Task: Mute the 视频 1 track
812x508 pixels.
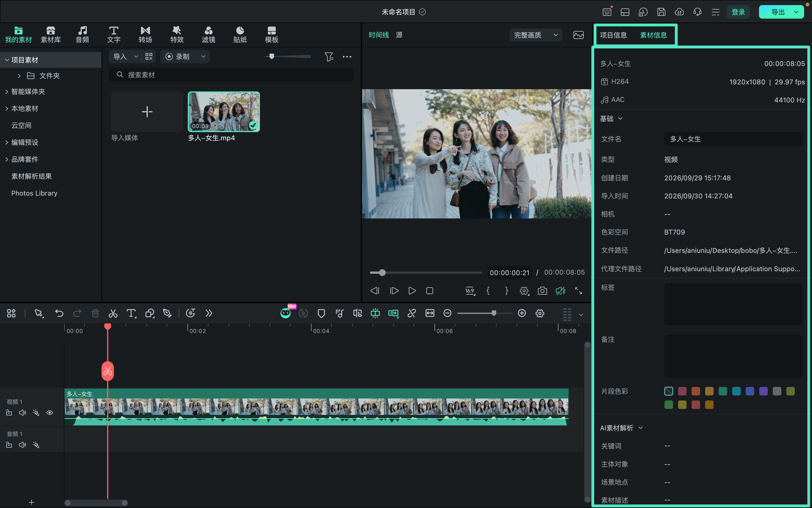Action: tap(23, 413)
